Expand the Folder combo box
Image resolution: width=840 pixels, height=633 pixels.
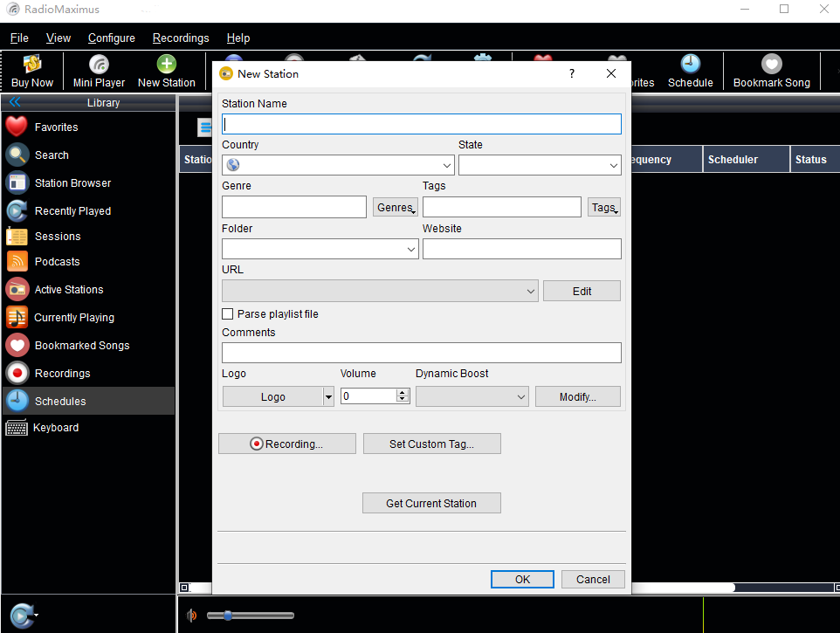(x=411, y=249)
